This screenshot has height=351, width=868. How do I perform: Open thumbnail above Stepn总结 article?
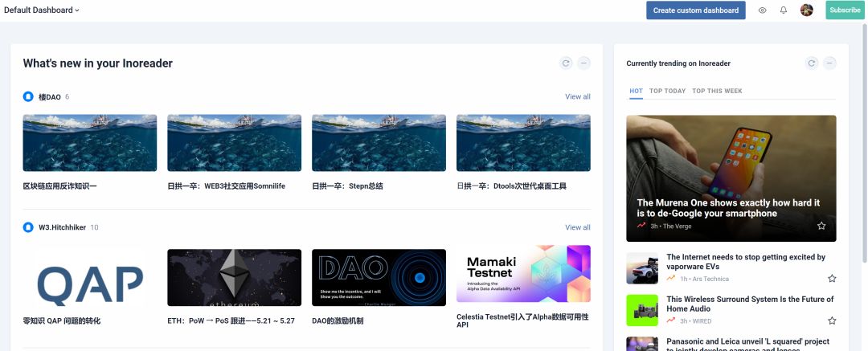click(x=379, y=143)
